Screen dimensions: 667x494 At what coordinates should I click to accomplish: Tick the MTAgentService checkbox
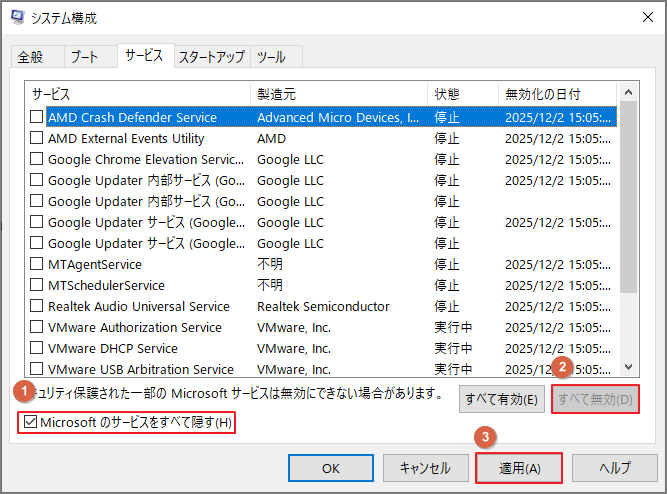pyautogui.click(x=37, y=264)
